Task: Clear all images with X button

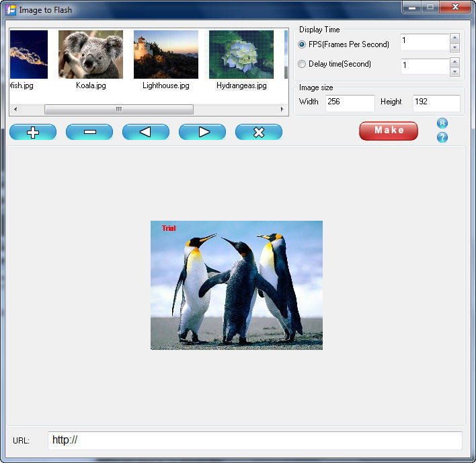Action: click(259, 132)
